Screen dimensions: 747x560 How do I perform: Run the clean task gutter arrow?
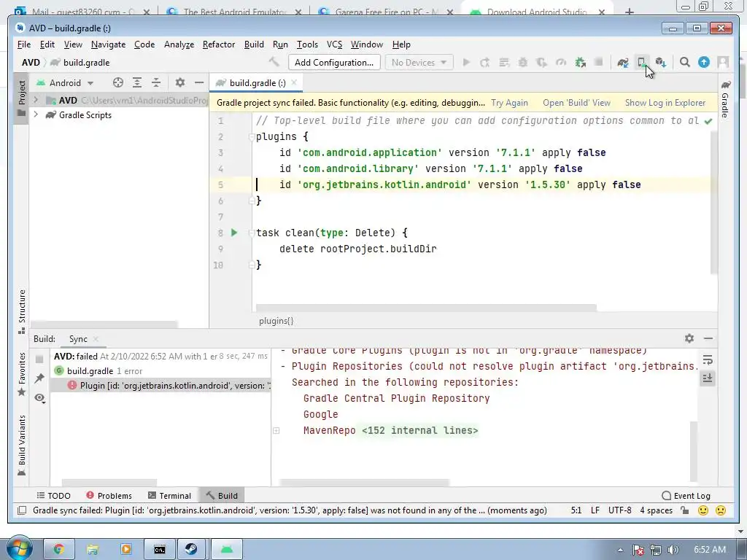(x=234, y=233)
